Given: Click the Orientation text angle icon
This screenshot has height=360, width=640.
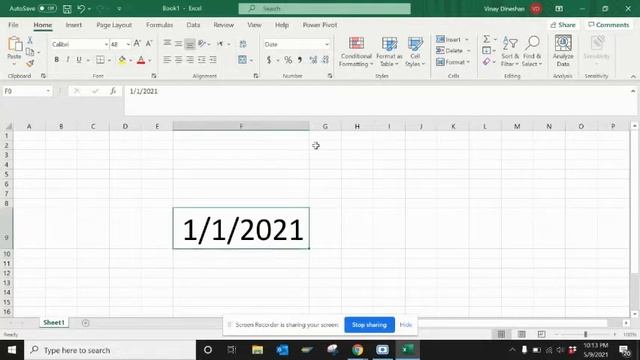Looking at the screenshot, I should (x=202, y=43).
